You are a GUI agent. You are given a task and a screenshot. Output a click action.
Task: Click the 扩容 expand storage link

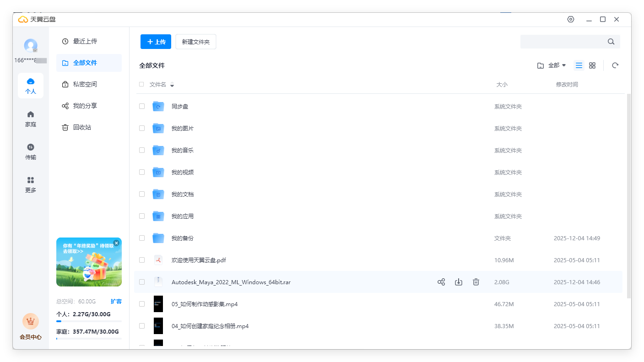116,301
